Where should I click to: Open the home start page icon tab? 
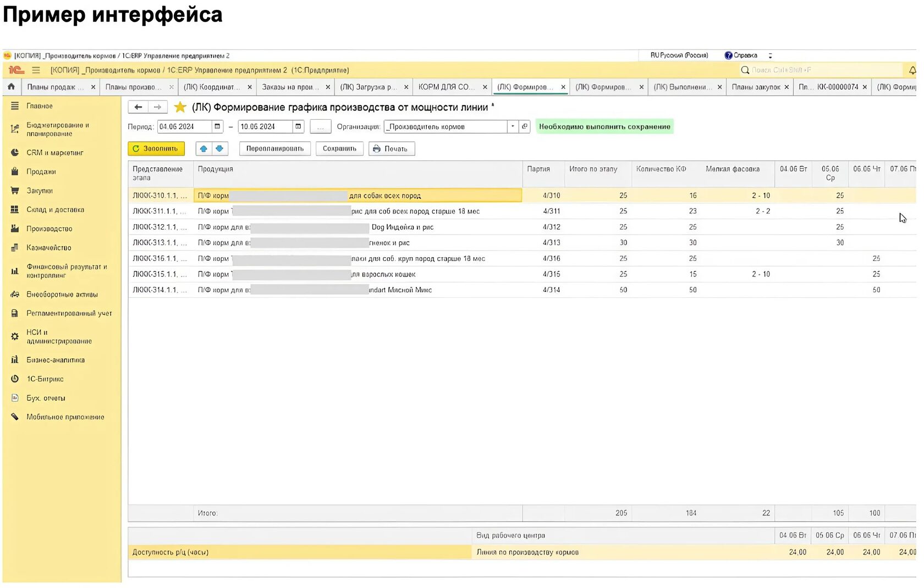click(11, 87)
